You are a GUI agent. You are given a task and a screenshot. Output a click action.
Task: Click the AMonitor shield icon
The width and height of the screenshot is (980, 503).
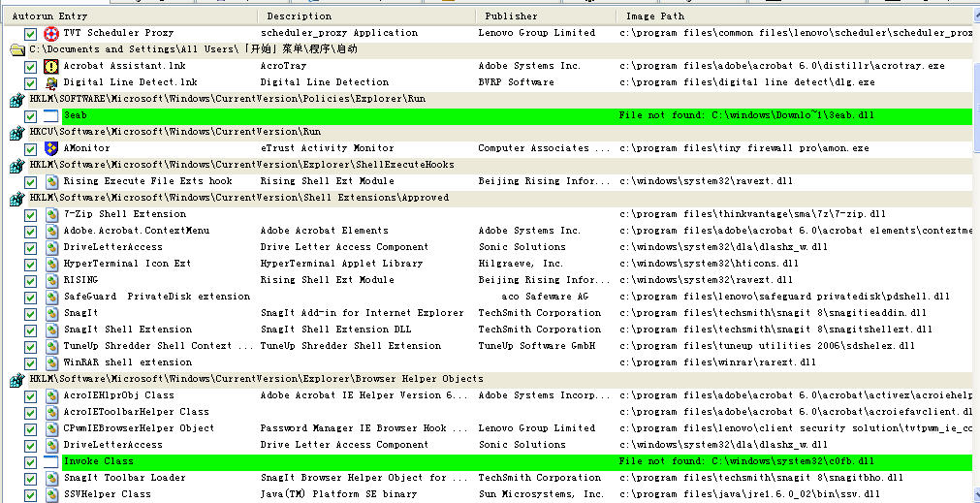(52, 148)
